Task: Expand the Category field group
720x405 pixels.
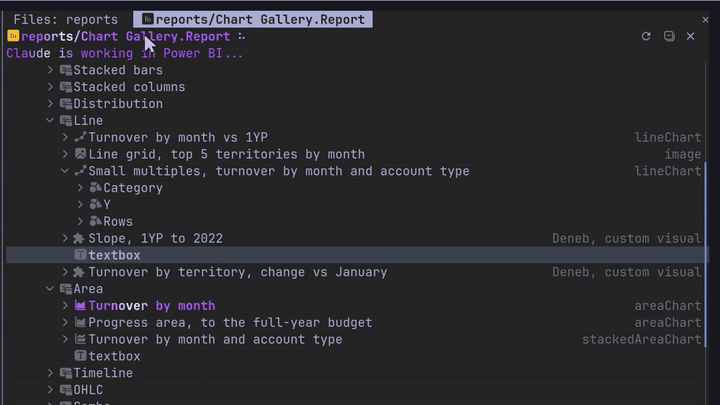Action: tap(80, 188)
